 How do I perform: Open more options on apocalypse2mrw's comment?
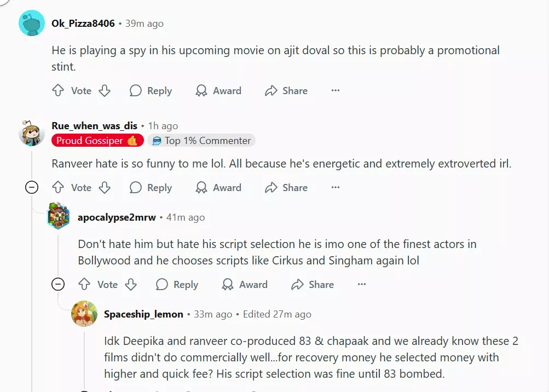(362, 285)
